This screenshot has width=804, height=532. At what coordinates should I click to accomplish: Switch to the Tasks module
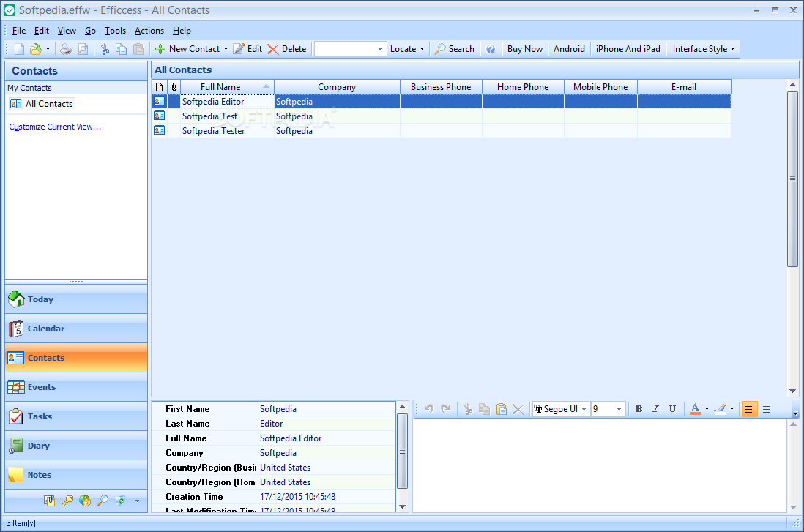[x=76, y=416]
